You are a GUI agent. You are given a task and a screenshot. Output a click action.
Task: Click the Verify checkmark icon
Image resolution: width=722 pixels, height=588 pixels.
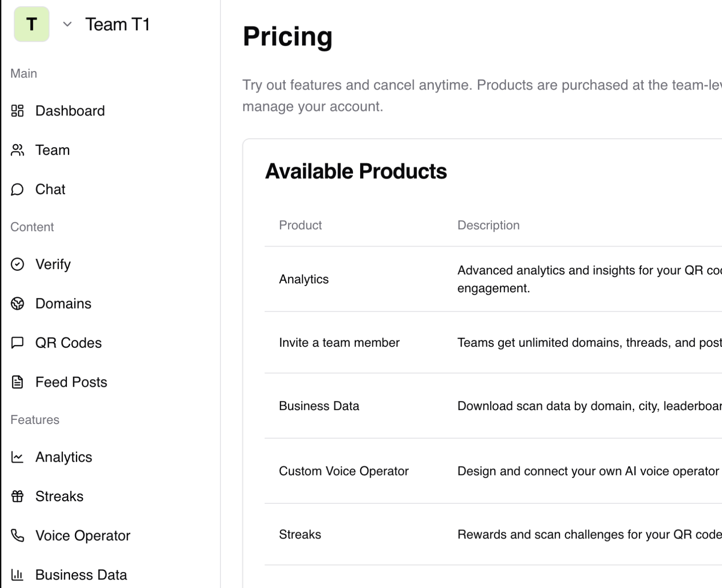(x=17, y=264)
